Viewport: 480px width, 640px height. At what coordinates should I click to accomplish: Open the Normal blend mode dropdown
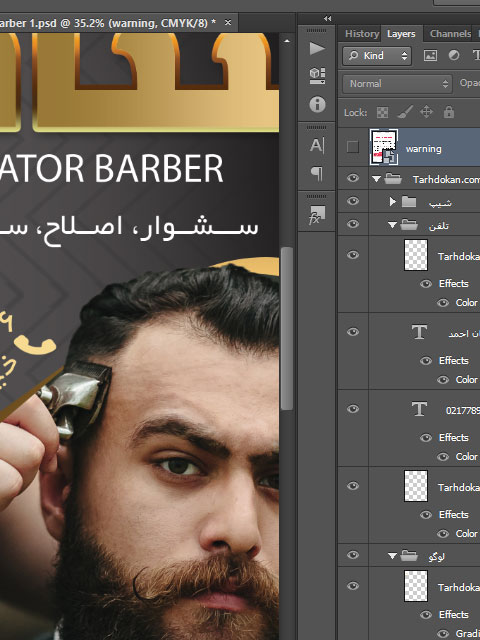tap(398, 84)
